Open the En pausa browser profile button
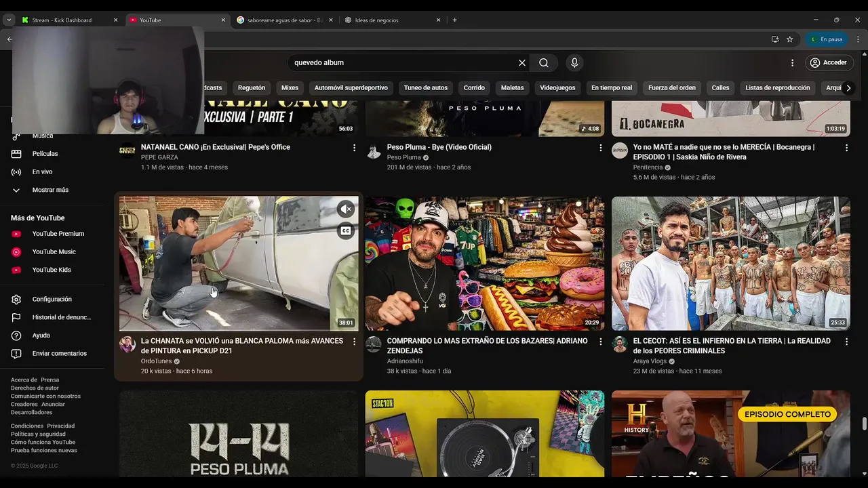The image size is (868, 488). pos(825,39)
